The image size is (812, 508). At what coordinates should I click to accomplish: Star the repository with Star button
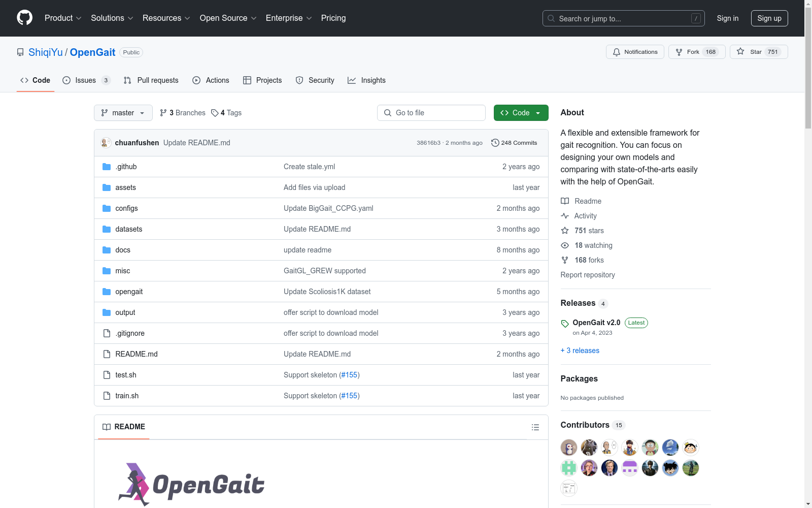759,52
